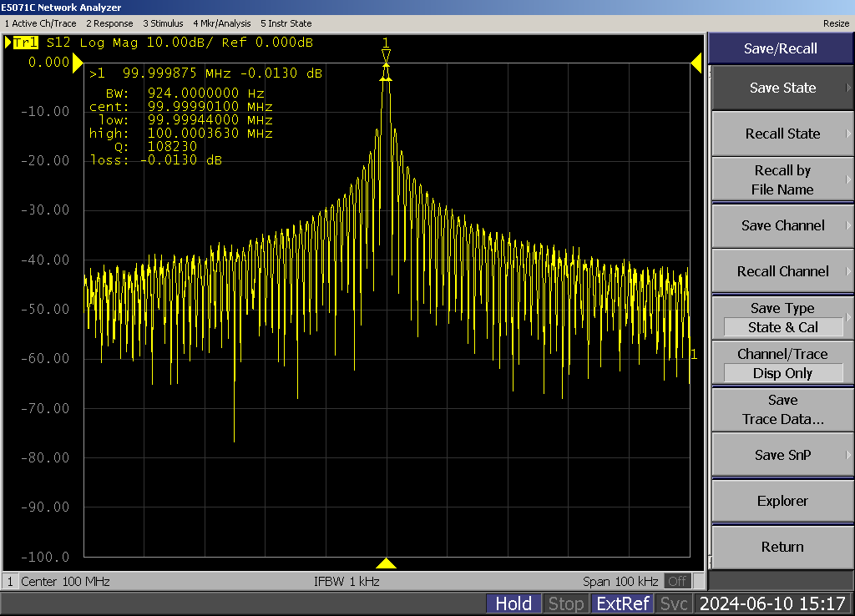
Task: Select the Tr1 trace label
Action: [25, 43]
